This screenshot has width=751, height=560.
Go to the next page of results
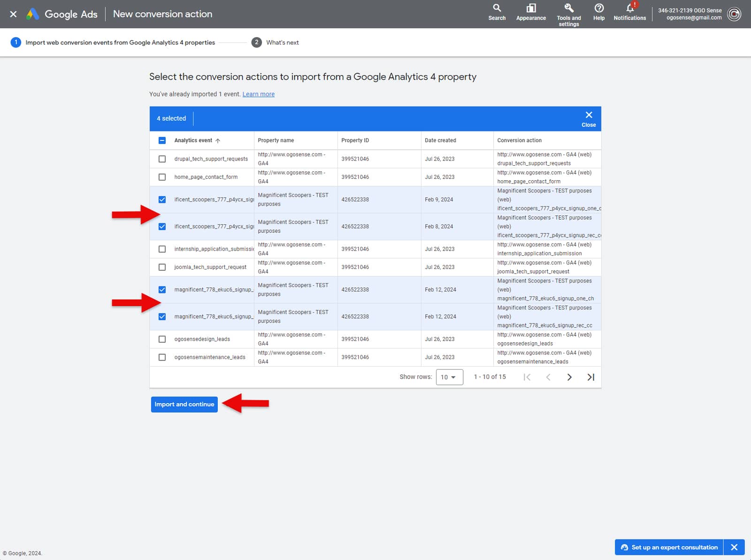click(569, 376)
